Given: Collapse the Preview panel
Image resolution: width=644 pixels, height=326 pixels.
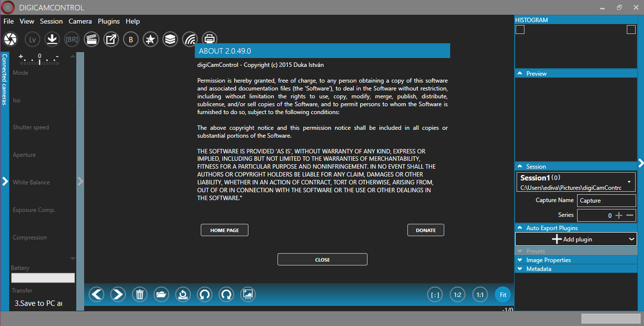Looking at the screenshot, I should [x=520, y=73].
